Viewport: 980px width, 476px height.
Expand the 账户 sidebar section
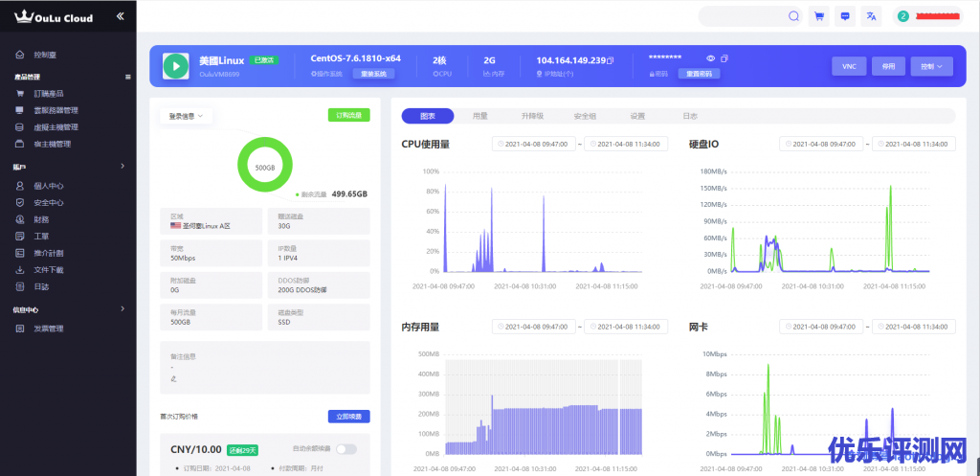[x=122, y=167]
